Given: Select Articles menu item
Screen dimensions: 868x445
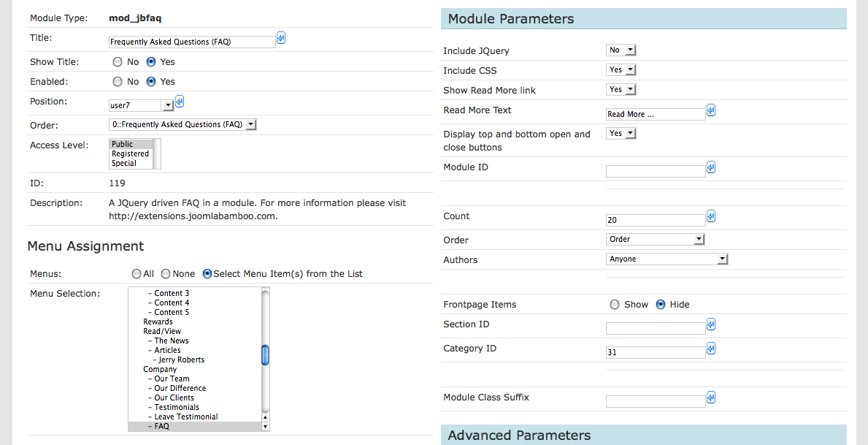Looking at the screenshot, I should point(194,350).
